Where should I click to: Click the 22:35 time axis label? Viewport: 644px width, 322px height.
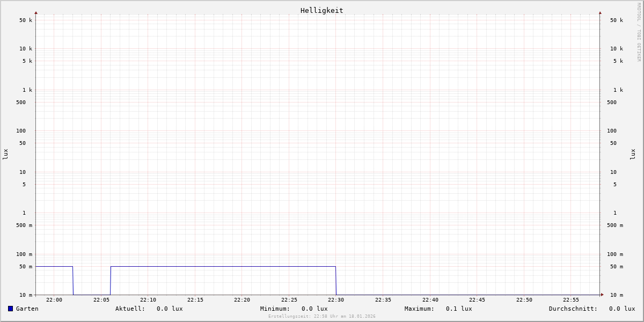click(383, 300)
